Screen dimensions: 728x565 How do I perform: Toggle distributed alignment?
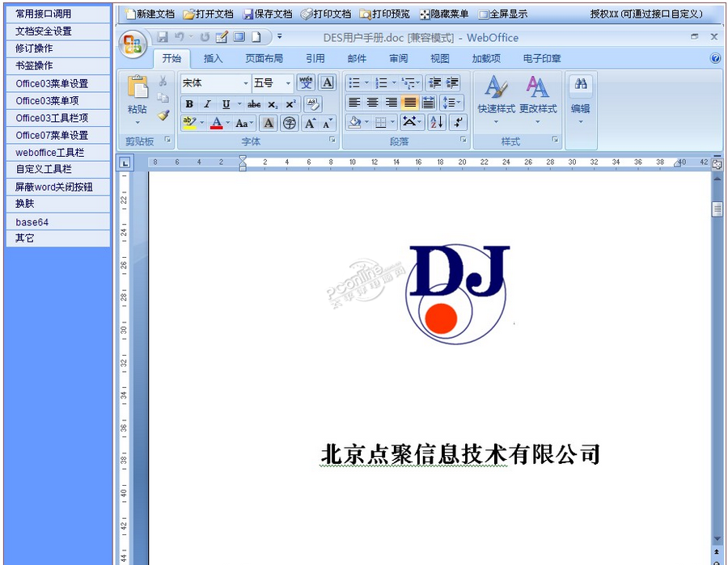click(428, 103)
